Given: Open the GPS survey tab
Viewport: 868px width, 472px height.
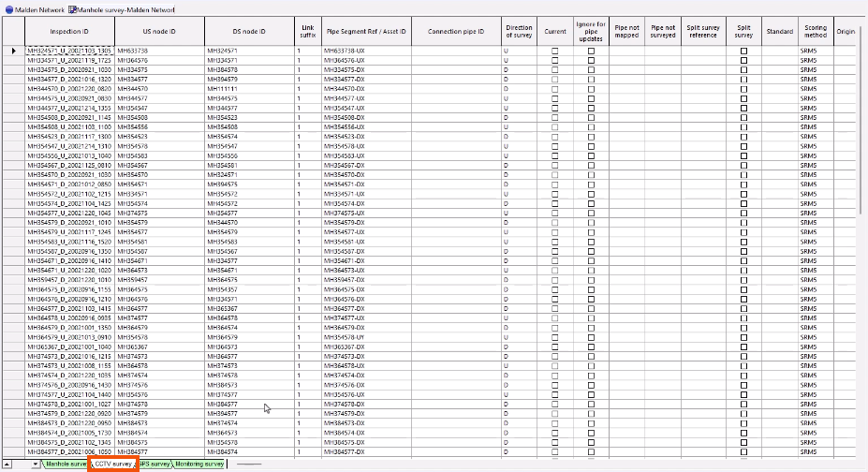Looking at the screenshot, I should pyautogui.click(x=154, y=464).
